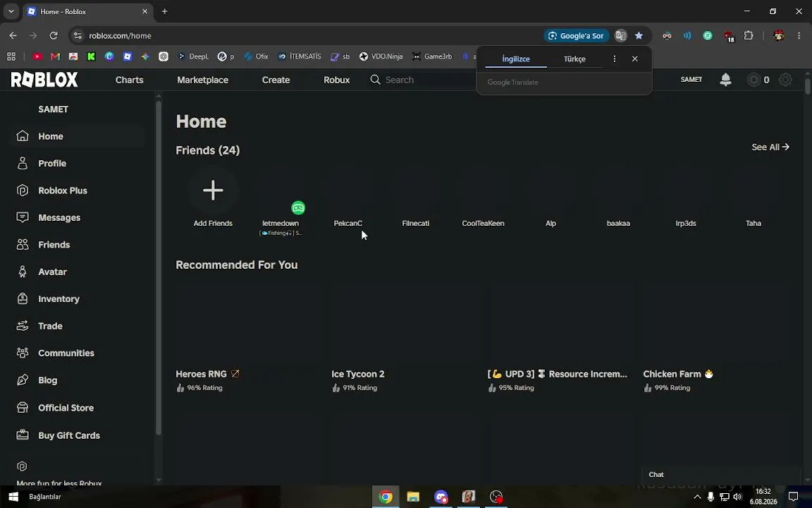Open the Create menu

pyautogui.click(x=276, y=80)
